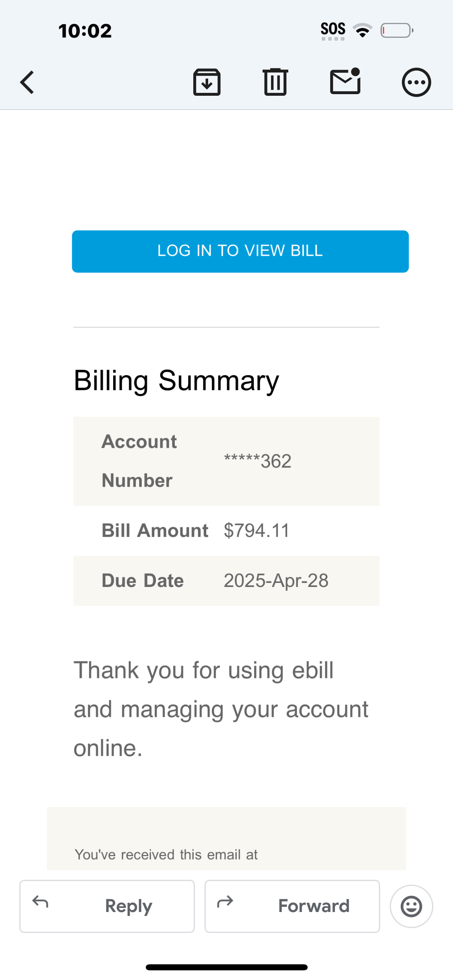Open the emoji reaction picker

tap(411, 906)
